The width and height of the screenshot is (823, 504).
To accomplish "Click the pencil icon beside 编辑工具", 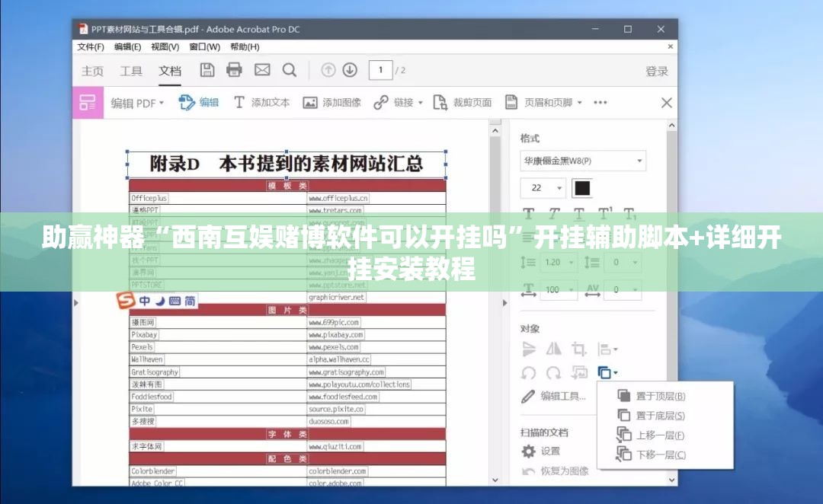I will point(528,397).
